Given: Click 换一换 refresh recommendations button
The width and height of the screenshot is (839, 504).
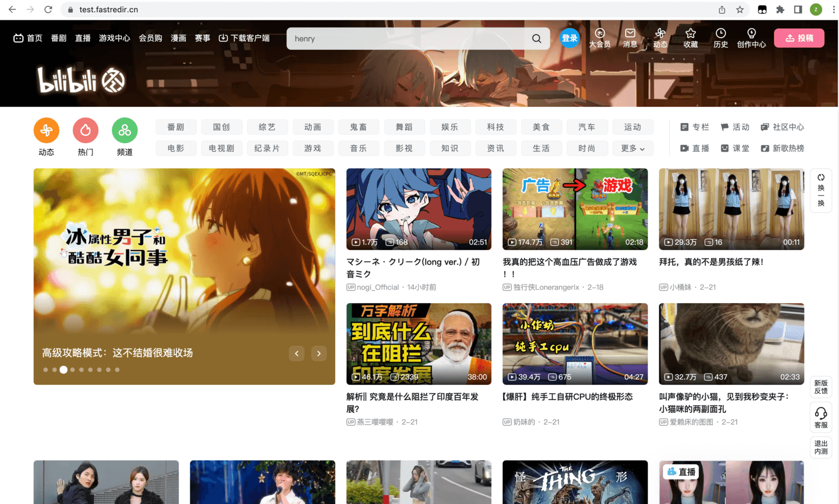Looking at the screenshot, I should click(x=821, y=191).
